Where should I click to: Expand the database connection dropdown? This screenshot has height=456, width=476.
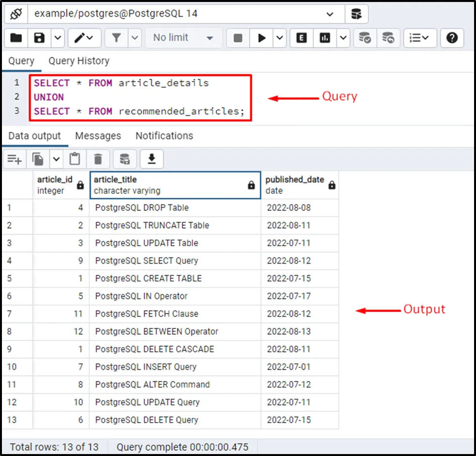coord(330,14)
